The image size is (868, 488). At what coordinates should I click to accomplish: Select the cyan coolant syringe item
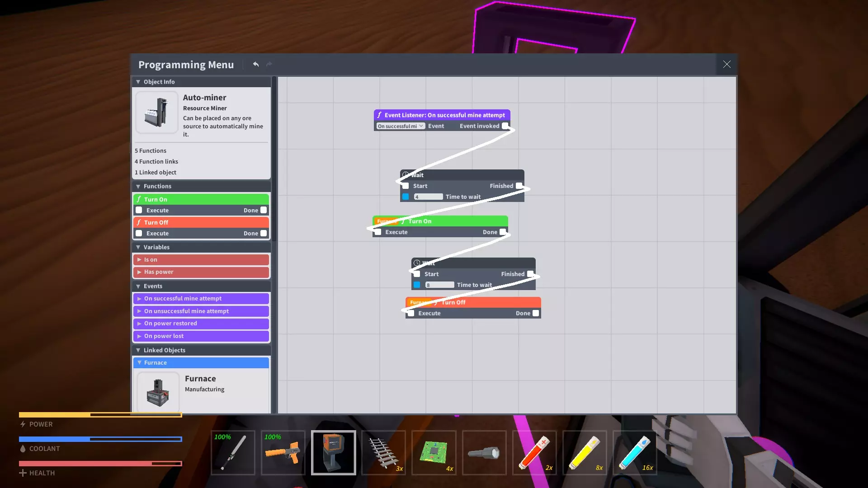tap(635, 453)
